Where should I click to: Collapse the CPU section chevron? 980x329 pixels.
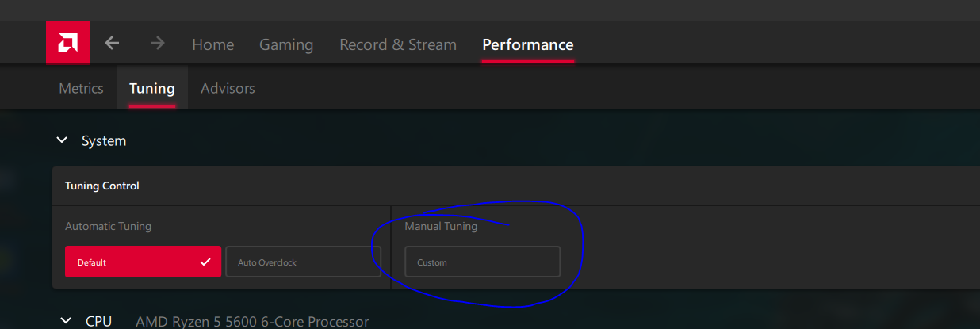[66, 320]
